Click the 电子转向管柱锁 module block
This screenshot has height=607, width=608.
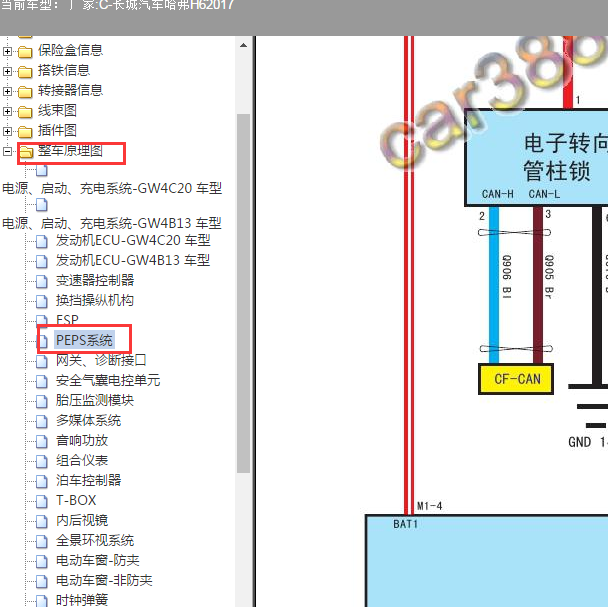coord(536,157)
